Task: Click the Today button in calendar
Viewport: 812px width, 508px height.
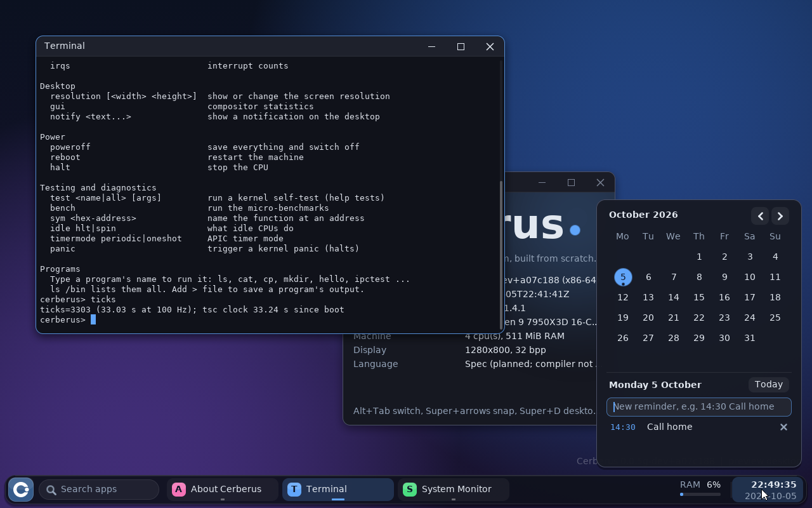Action: click(x=769, y=384)
